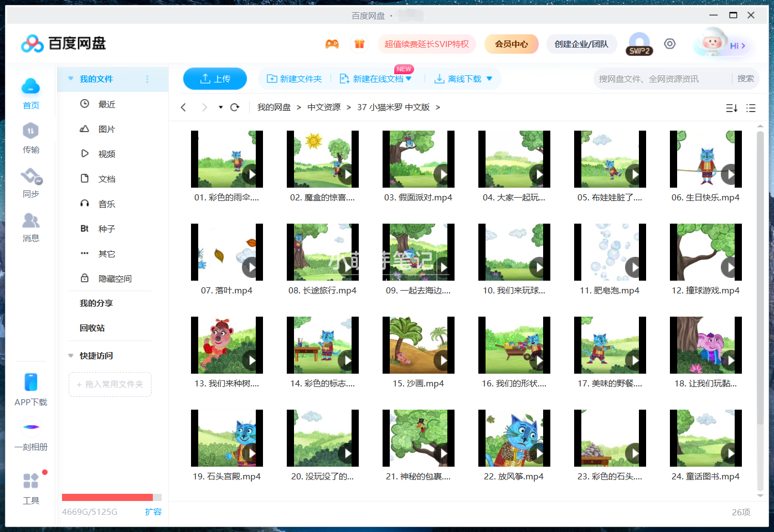Screen dimensions: 774x532
Task: Open the 工具 (Tools) sidebar icon
Action: click(31, 487)
